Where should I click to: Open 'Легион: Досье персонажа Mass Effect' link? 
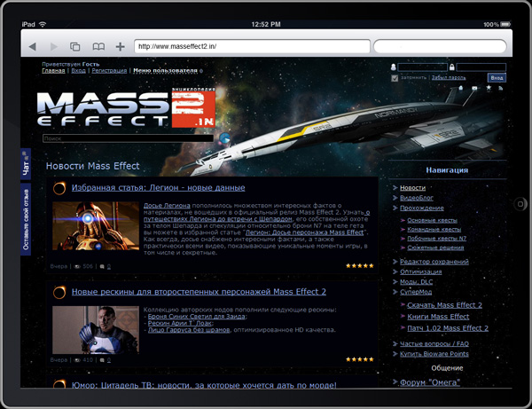[x=304, y=232]
